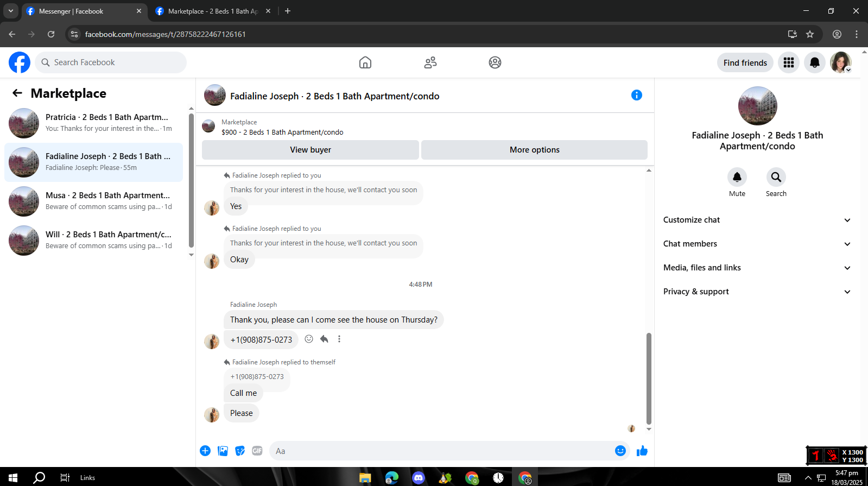The image size is (868, 486).
Task: Open the account profile picture menu
Action: pos(841,63)
